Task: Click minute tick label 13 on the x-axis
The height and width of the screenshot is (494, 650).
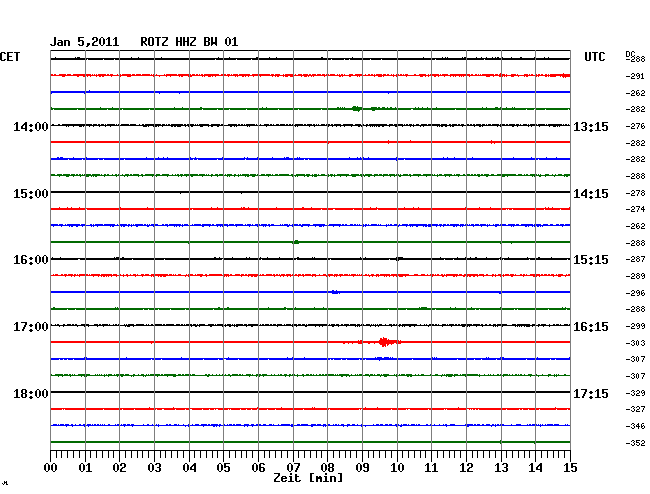Action: pos(501,468)
